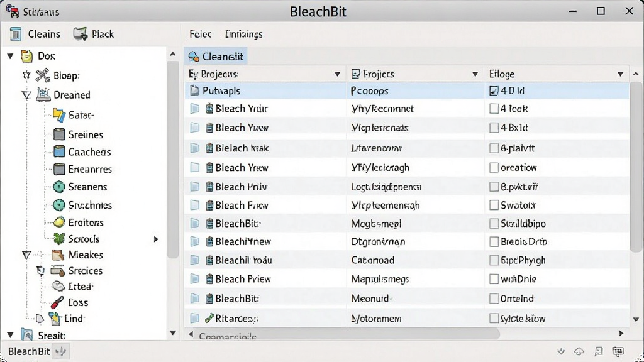
Task: Expand the Sorocls submenu arrow
Action: (156, 239)
